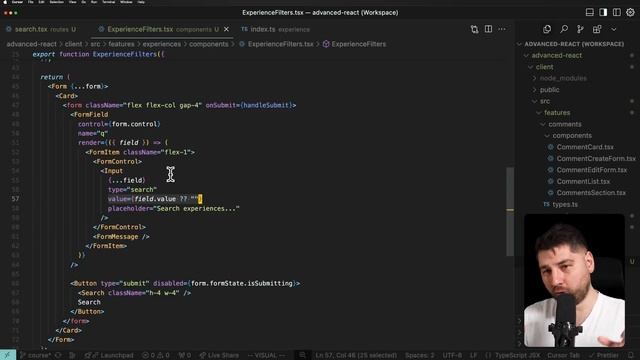The image size is (640, 360).
Task: Open the Search magnifier icon in sidebar
Action: coord(564,29)
